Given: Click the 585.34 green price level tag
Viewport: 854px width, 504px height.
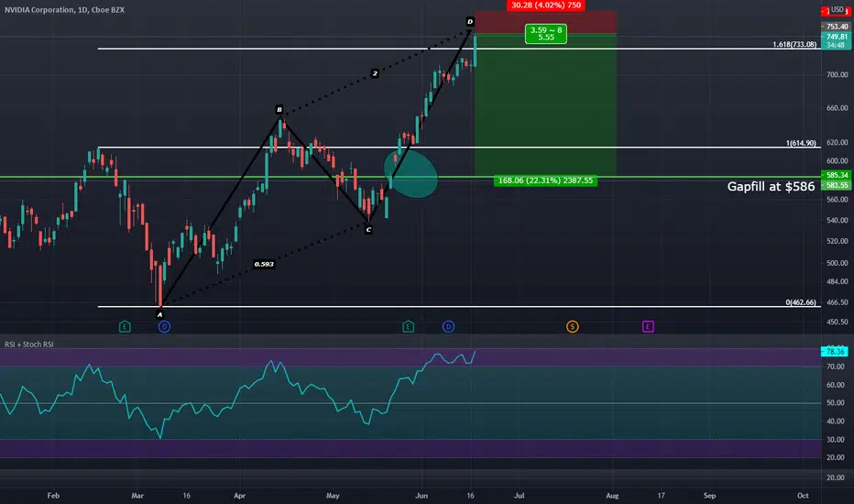Looking at the screenshot, I should (x=836, y=175).
